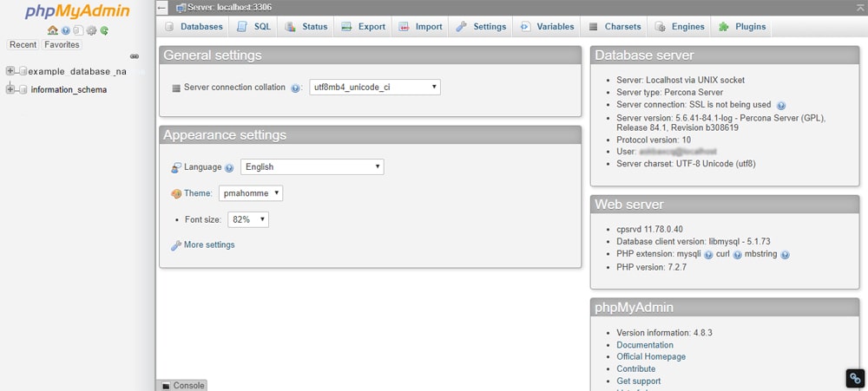Open phpMyAdmin documentation via blue help icon

click(x=66, y=30)
